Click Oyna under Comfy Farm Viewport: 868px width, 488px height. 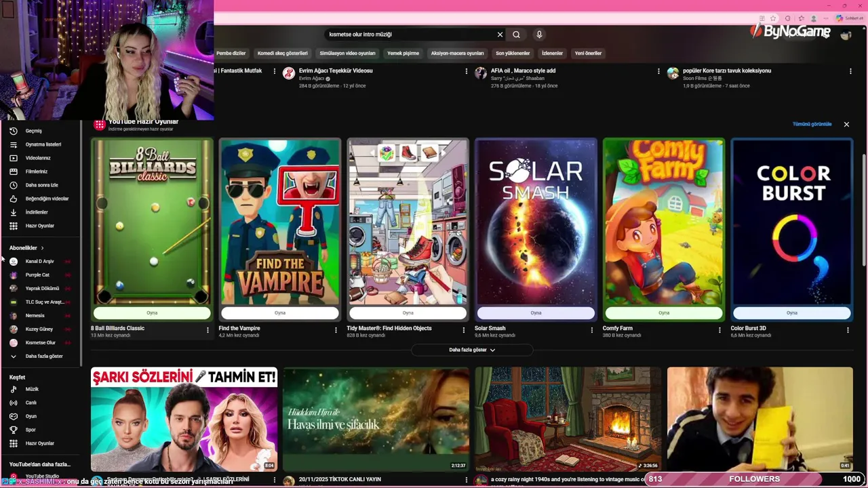[x=664, y=313]
